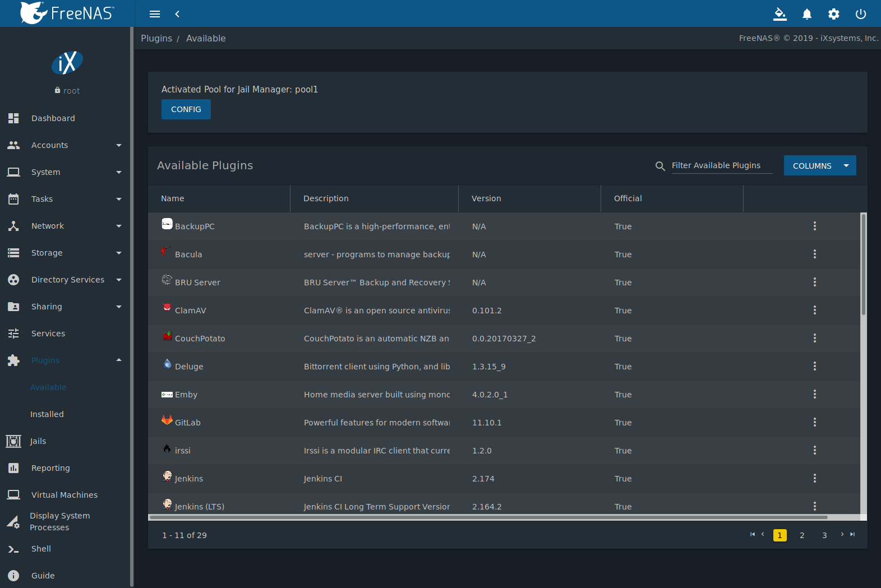
Task: Click the BackupPC plugin icon
Action: click(167, 224)
